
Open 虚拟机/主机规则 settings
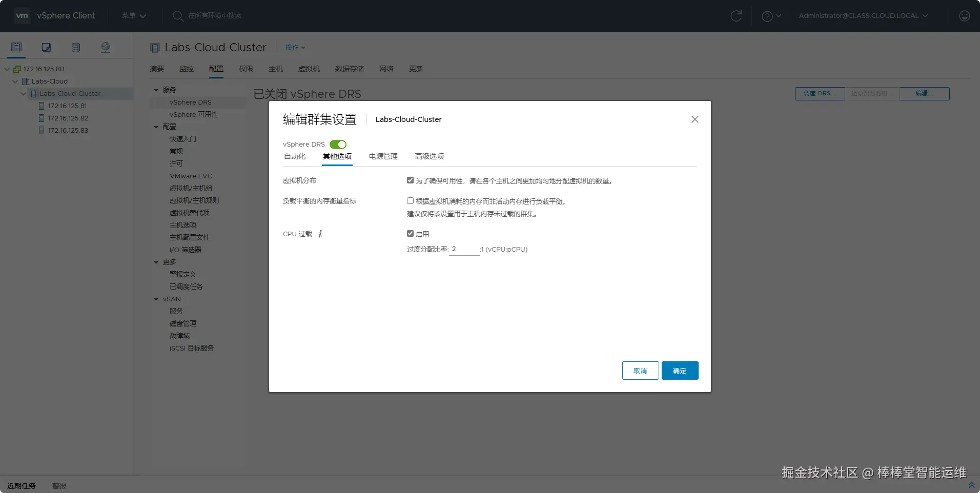(194, 201)
